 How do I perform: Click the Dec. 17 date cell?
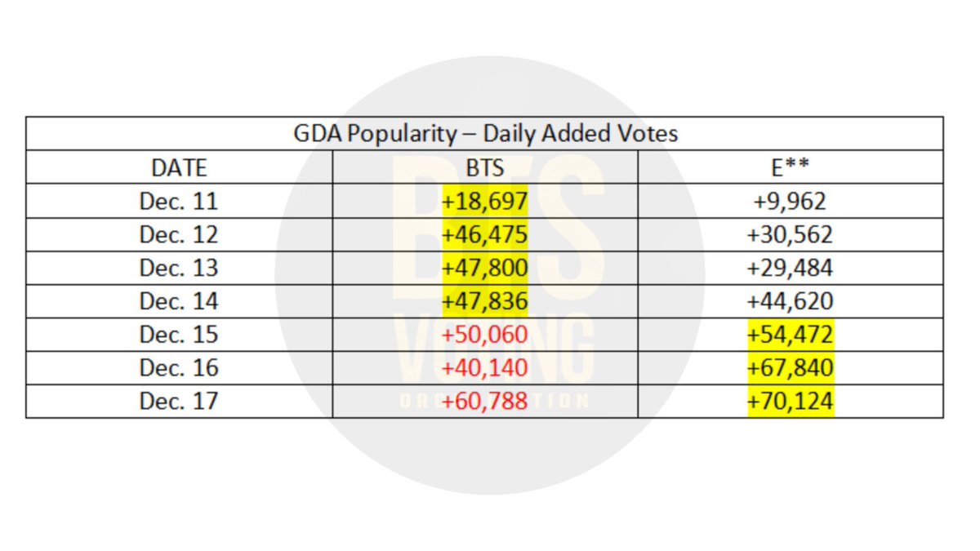[180, 402]
